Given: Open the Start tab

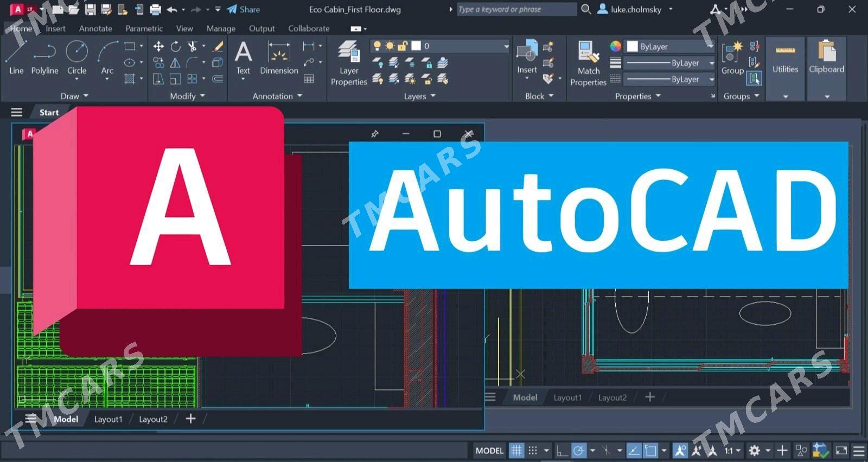Looking at the screenshot, I should pyautogui.click(x=49, y=112).
